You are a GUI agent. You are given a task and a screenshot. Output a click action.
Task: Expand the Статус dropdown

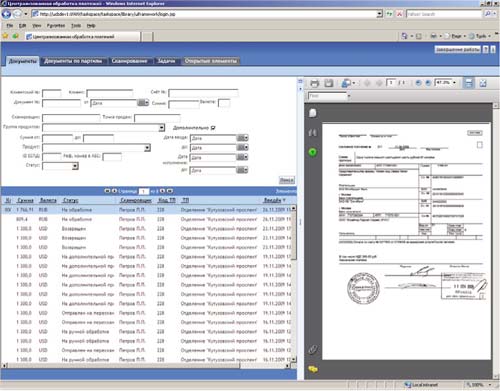75,166
